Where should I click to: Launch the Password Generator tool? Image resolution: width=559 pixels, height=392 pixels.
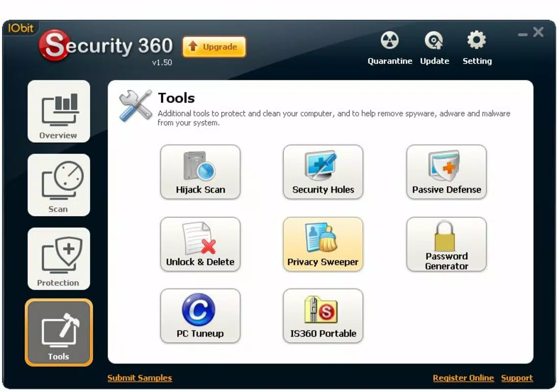pyautogui.click(x=446, y=244)
